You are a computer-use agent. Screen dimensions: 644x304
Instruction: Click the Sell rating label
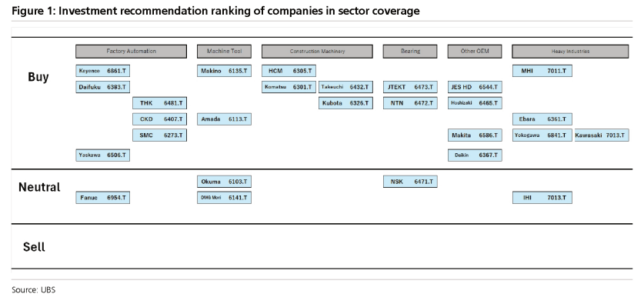(34, 247)
